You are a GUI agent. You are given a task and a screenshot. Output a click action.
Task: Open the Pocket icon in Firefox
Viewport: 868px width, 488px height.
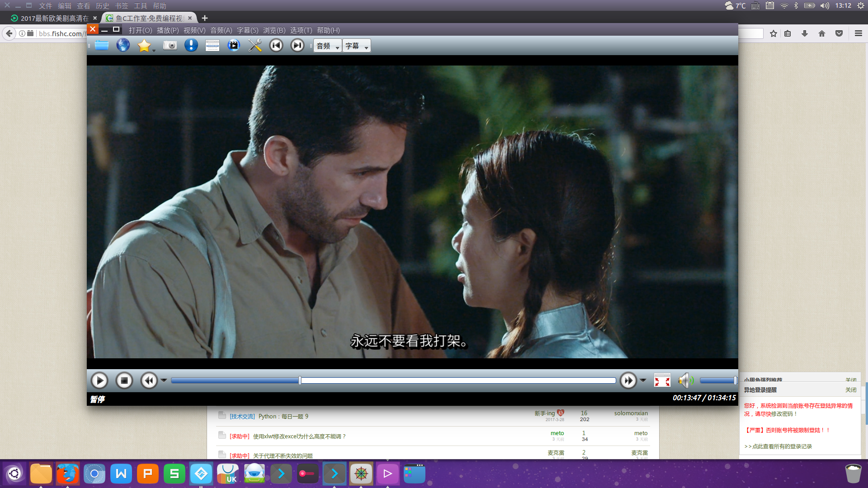tap(839, 33)
